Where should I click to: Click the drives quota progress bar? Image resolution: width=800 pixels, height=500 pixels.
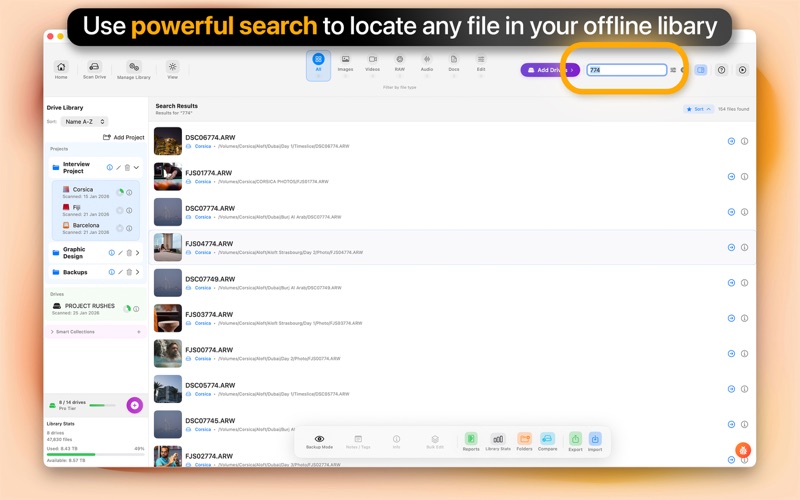click(x=104, y=405)
